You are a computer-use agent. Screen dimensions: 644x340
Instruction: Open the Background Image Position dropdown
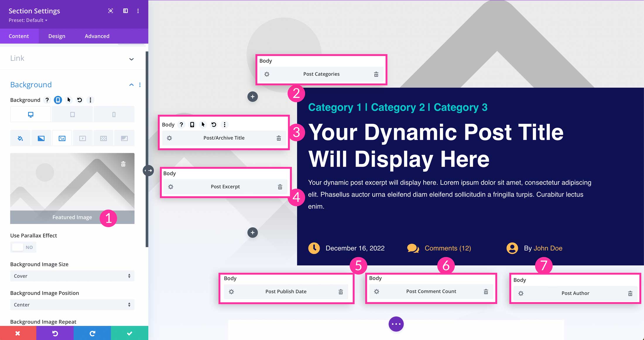[72, 305]
